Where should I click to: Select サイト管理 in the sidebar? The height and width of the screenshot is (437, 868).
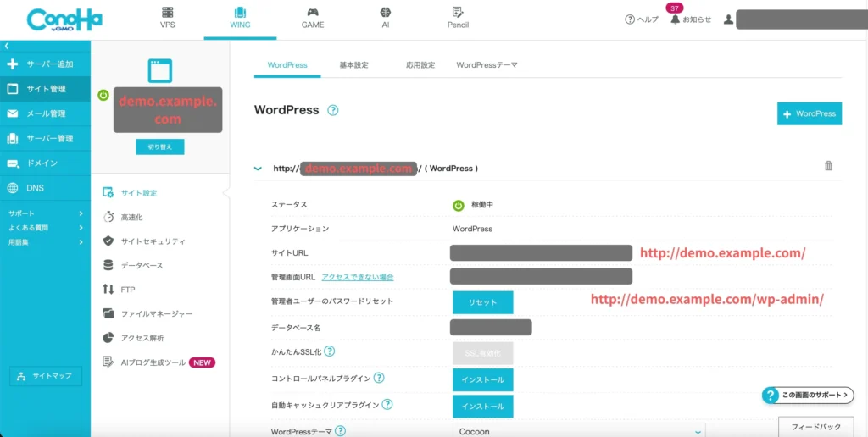(x=46, y=89)
